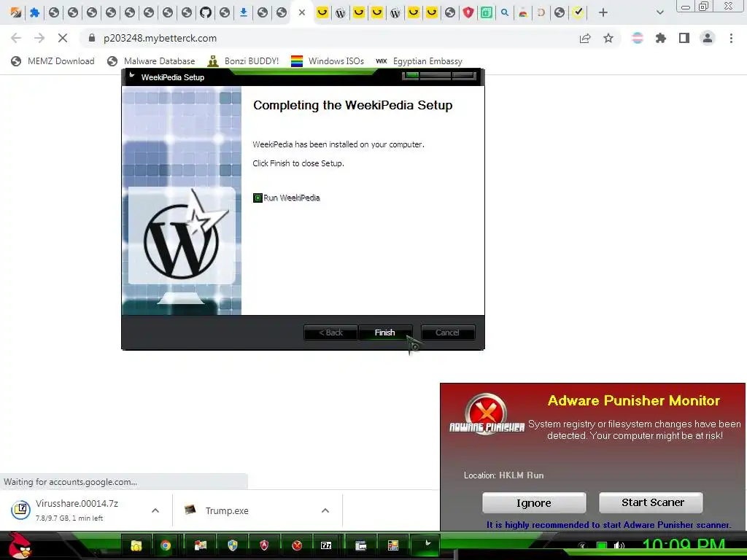Toggle the Chrome side panel
This screenshot has height=560, width=747.
[x=684, y=38]
